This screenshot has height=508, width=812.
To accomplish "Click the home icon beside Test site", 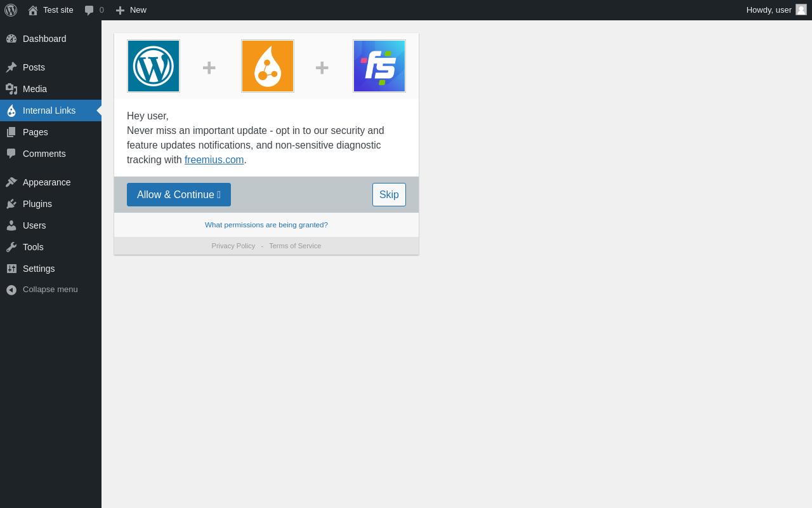I will [x=33, y=10].
